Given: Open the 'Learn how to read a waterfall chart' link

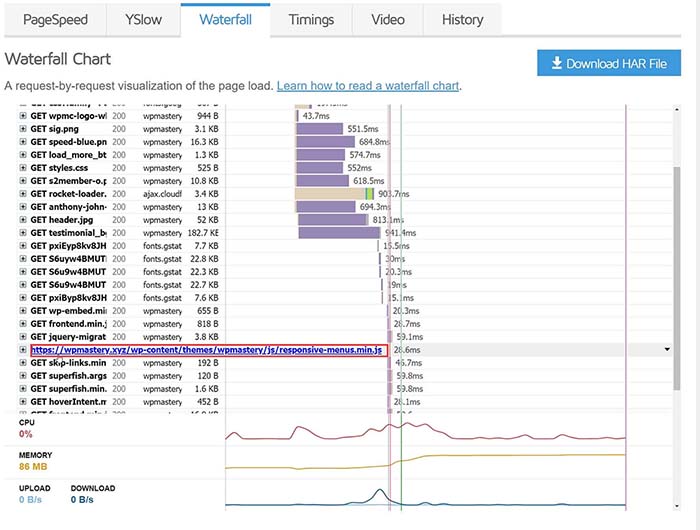Looking at the screenshot, I should tap(367, 87).
